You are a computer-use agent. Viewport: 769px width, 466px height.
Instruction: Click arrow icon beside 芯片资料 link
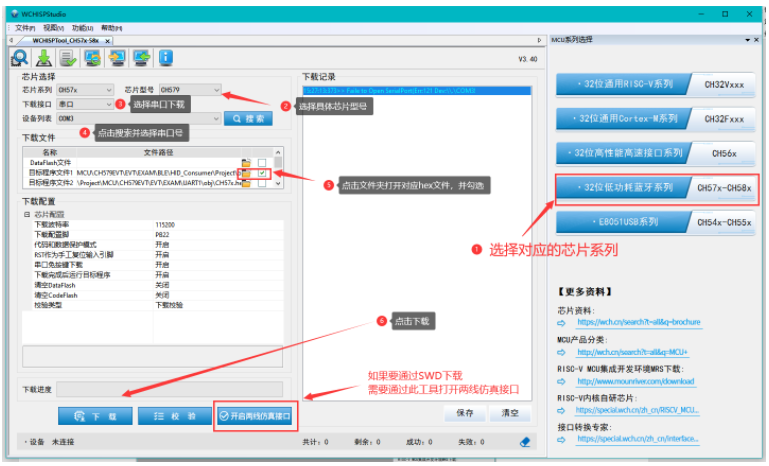tap(561, 323)
